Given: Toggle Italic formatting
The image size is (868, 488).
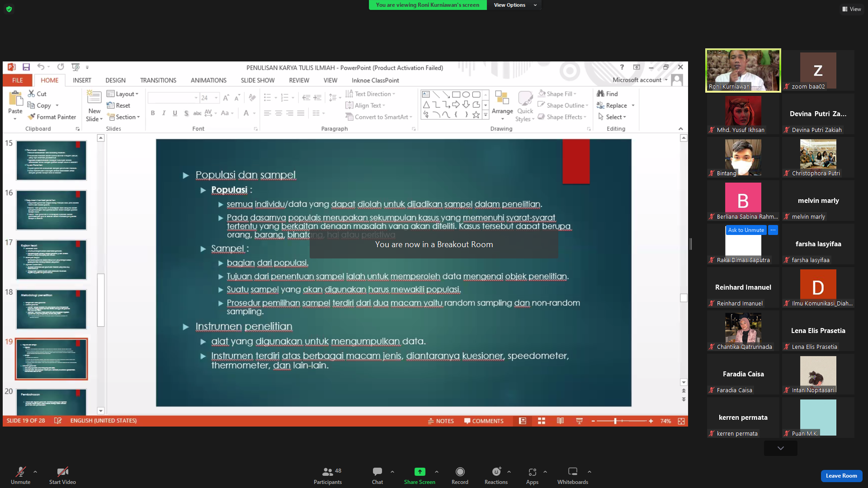Looking at the screenshot, I should coord(164,113).
